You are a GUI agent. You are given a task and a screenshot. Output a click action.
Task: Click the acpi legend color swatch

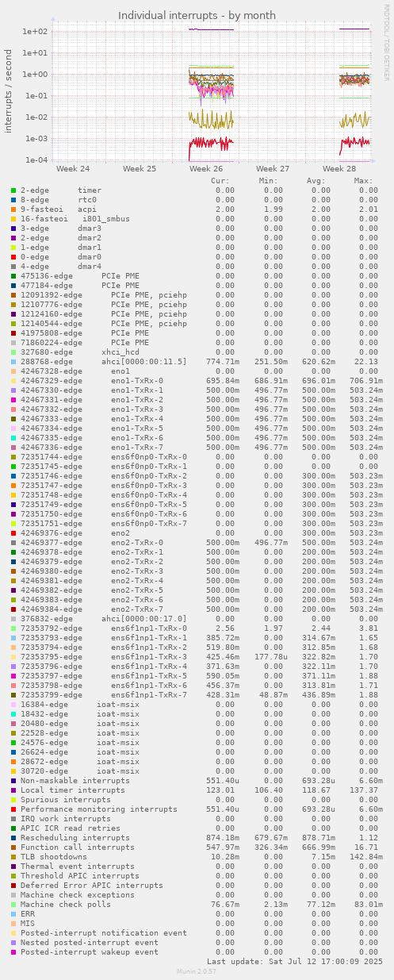point(13,209)
